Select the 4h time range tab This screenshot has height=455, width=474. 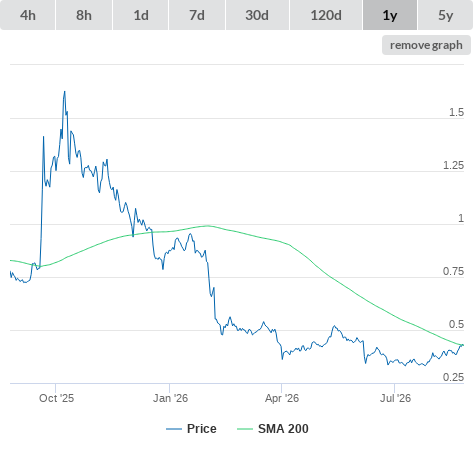point(27,15)
